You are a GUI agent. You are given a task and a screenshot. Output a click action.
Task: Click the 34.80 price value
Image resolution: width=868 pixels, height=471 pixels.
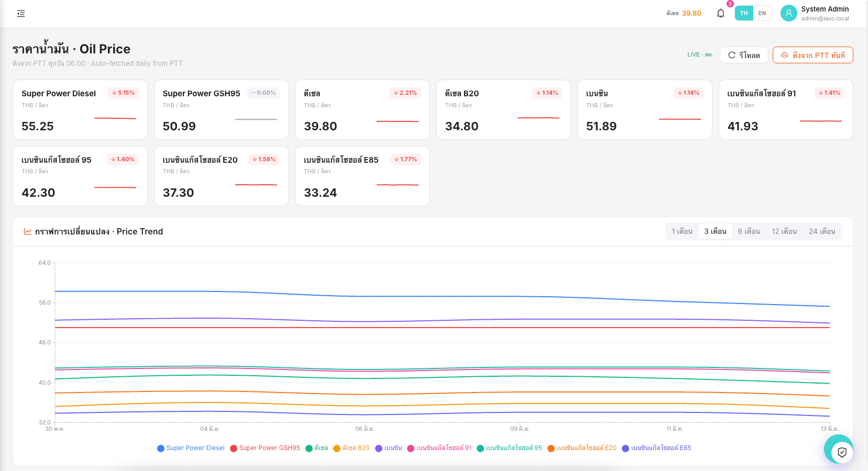click(x=462, y=127)
